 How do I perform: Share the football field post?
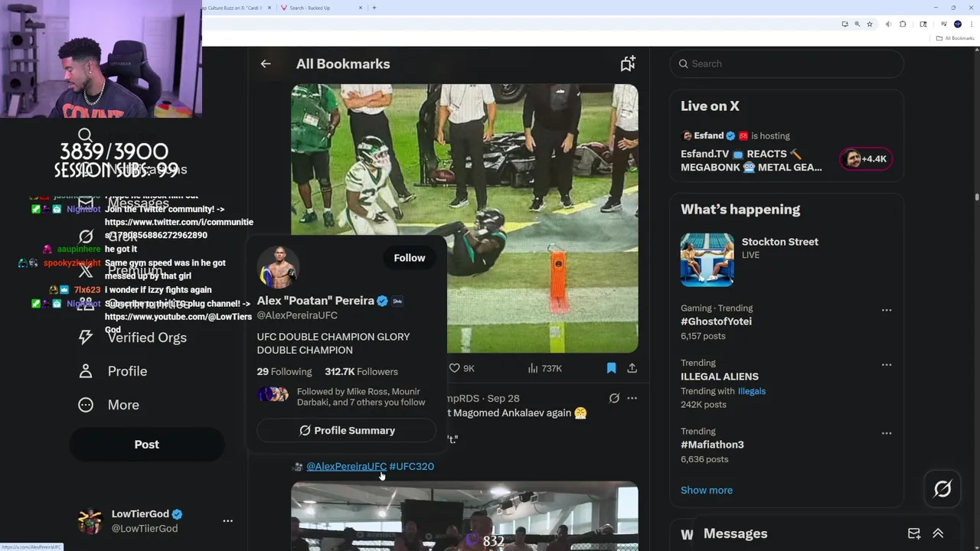pyautogui.click(x=632, y=369)
